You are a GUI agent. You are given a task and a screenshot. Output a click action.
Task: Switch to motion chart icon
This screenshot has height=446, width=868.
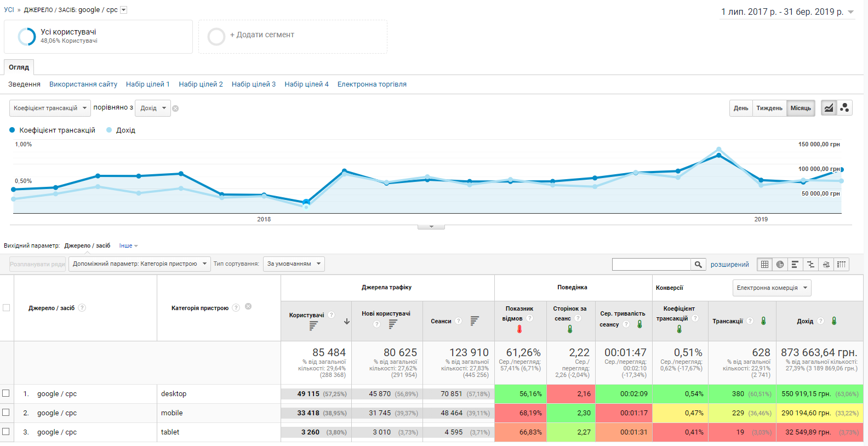coord(844,108)
